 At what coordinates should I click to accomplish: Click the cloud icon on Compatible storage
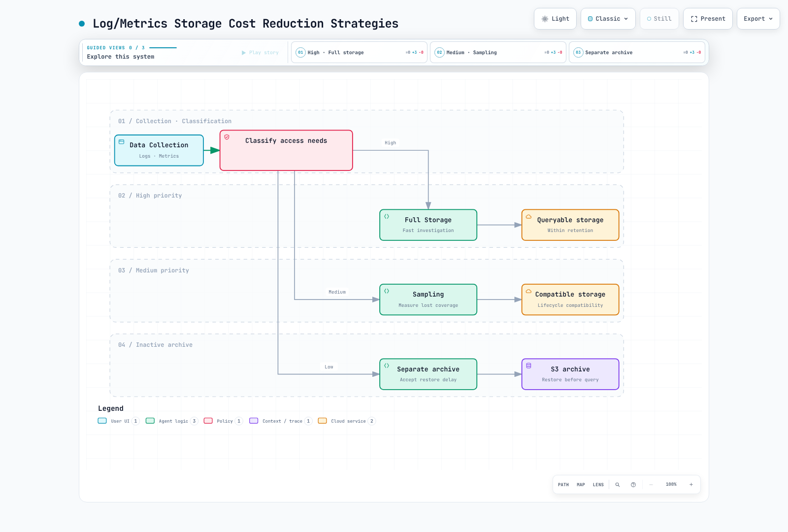click(x=528, y=291)
